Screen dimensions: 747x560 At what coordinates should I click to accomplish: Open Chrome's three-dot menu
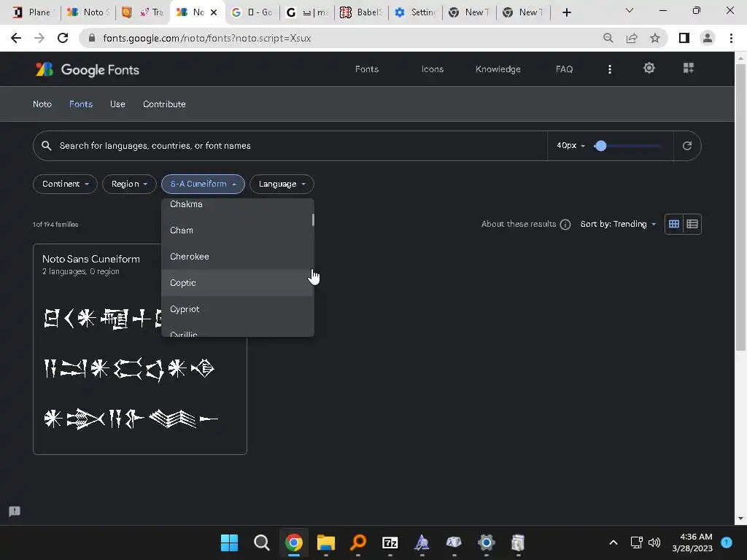(x=731, y=38)
